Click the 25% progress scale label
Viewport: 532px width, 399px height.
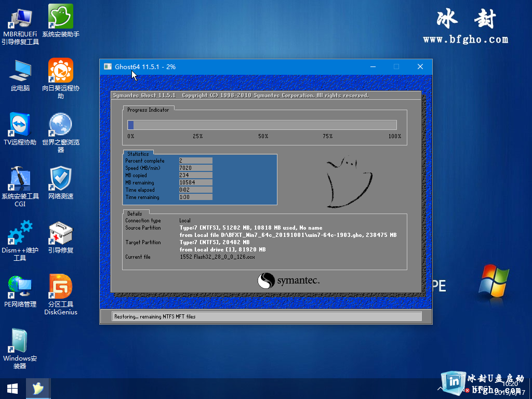click(x=198, y=137)
